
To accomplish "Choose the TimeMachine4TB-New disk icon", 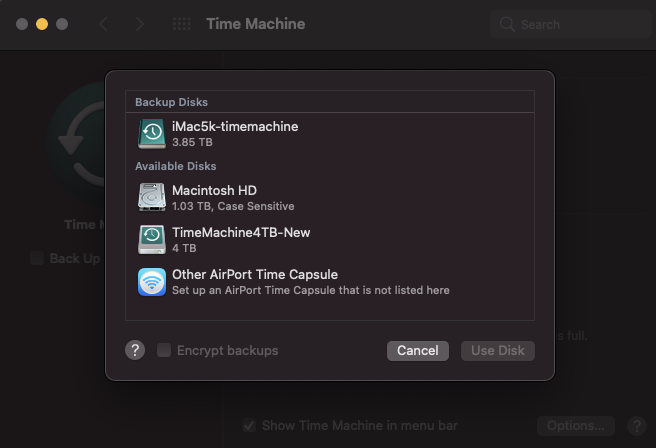I will pyautogui.click(x=152, y=239).
